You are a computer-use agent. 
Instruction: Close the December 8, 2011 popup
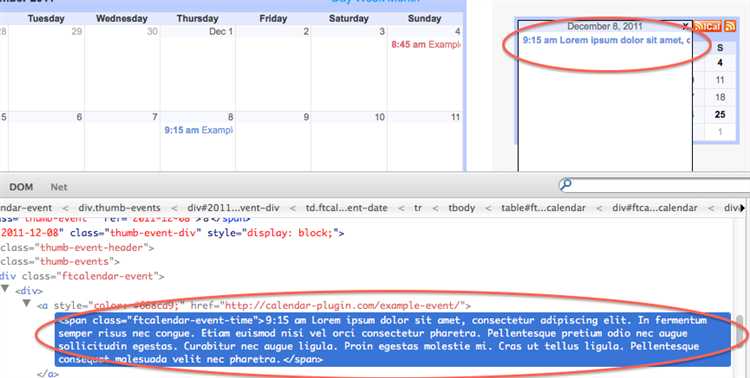coord(686,26)
